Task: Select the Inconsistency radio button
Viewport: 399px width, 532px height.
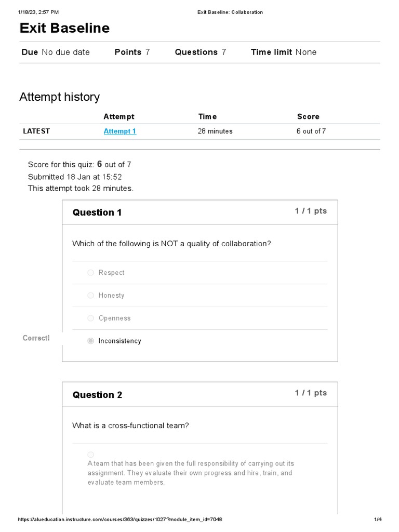Action: tap(91, 341)
